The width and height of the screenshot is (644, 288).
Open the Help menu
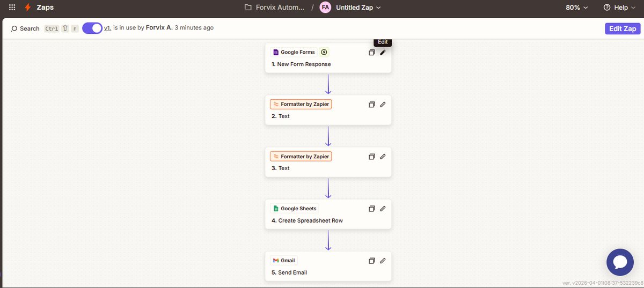tap(620, 8)
